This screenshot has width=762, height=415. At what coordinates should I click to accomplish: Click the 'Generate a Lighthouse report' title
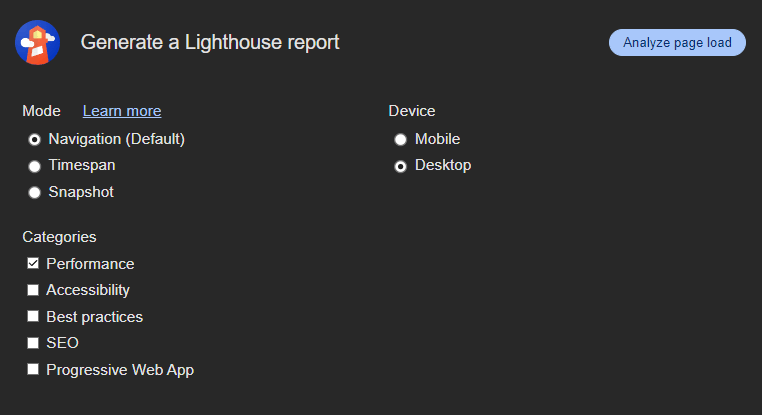[x=210, y=42]
